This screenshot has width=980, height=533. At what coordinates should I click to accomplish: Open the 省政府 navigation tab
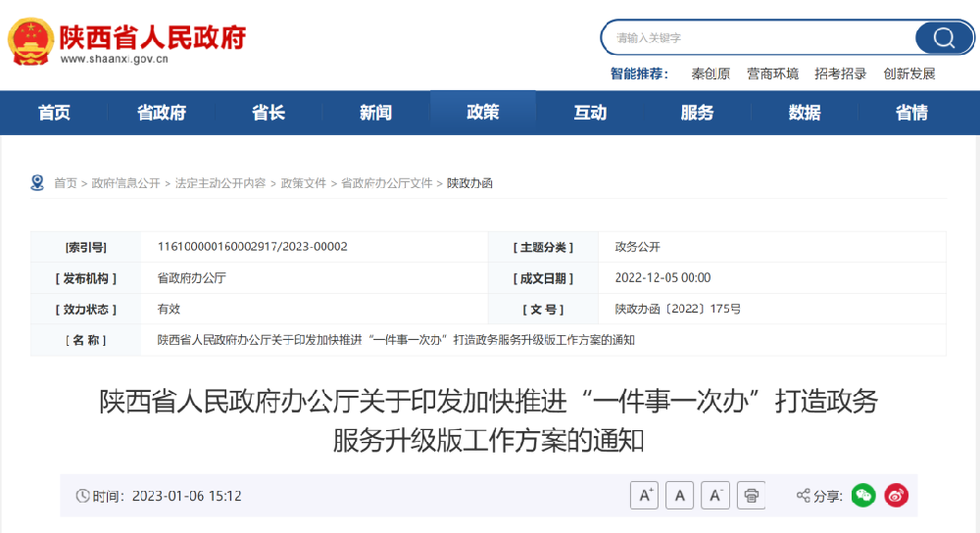click(x=161, y=113)
